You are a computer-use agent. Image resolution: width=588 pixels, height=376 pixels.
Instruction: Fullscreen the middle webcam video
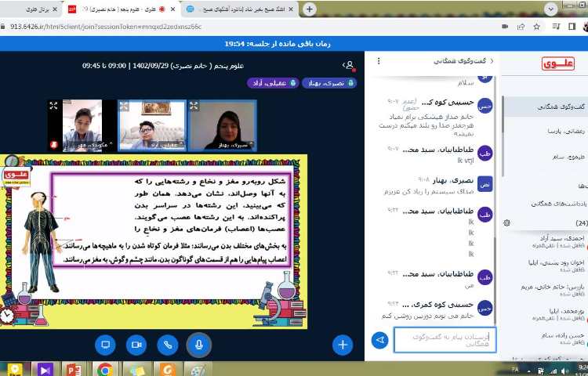(124, 105)
